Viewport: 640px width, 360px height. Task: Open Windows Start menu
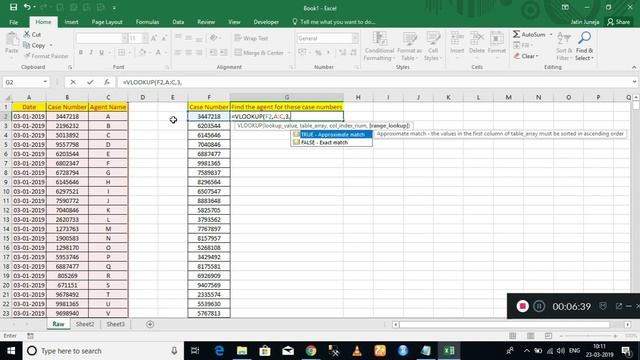[x=11, y=351]
